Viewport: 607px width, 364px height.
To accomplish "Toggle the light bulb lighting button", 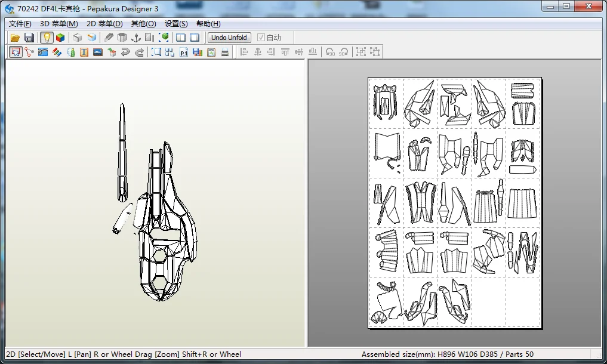I will click(x=47, y=38).
